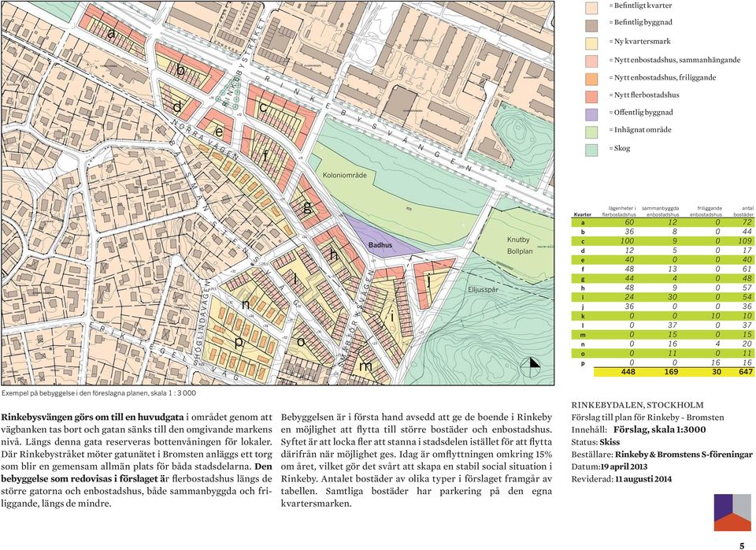This screenshot has height=550, width=756.
Task: Click row label 'p' in the table
Action: (583, 363)
